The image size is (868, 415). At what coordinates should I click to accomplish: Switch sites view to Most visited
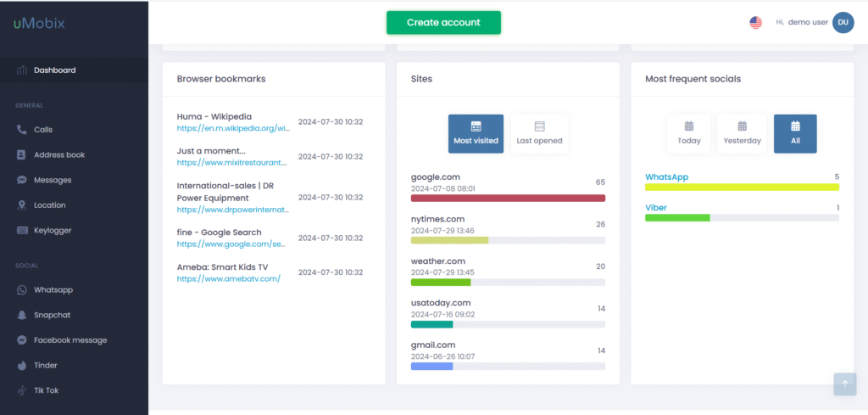(476, 133)
